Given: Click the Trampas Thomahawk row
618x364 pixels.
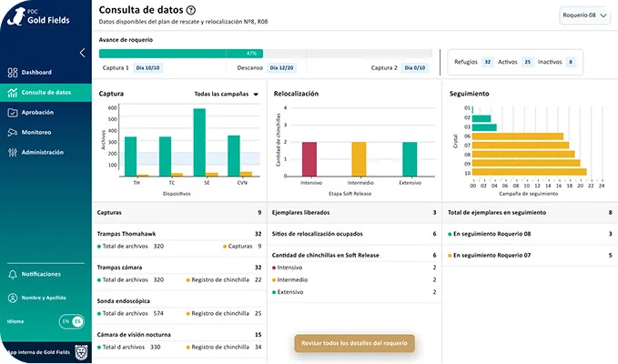Looking at the screenshot, I should coord(179,234).
